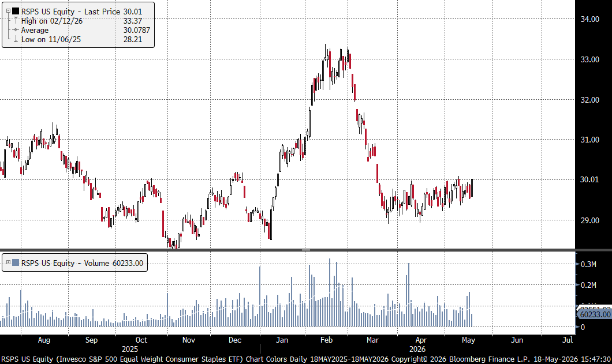Click the 34.00 price axis label
Viewport: 612px width, 364px height.
coord(589,19)
